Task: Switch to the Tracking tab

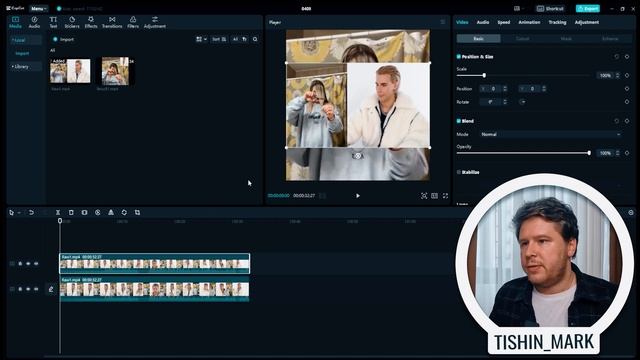Action: (557, 22)
